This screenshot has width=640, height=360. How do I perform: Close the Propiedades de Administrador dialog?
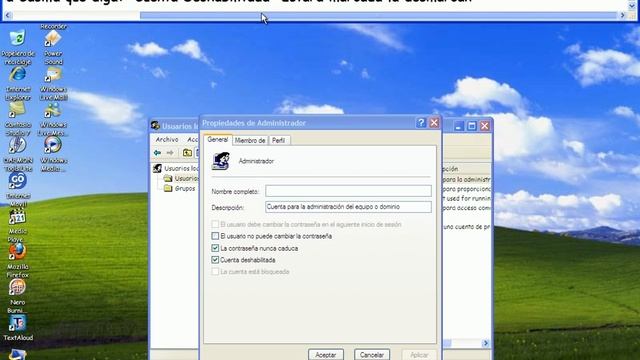coord(434,123)
